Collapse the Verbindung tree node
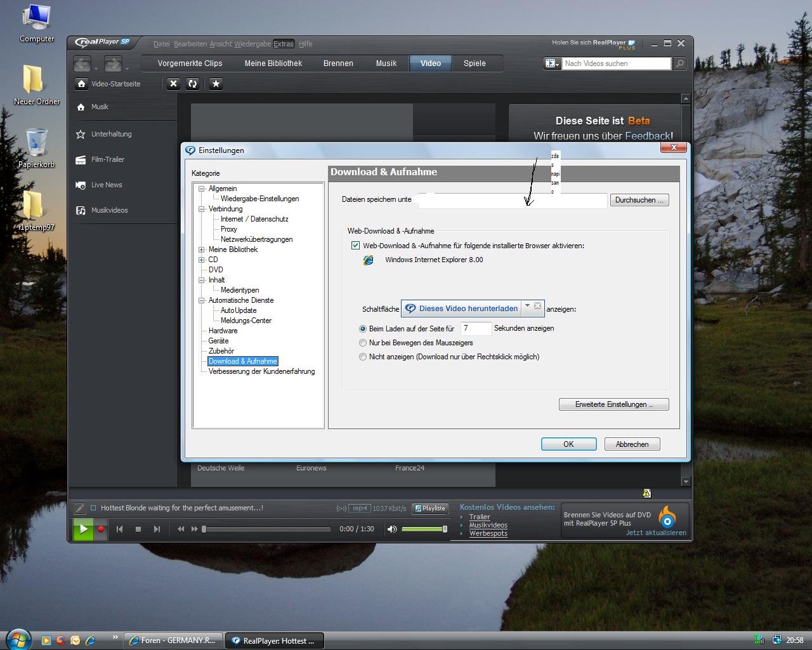This screenshot has height=650, width=812. 202,209
